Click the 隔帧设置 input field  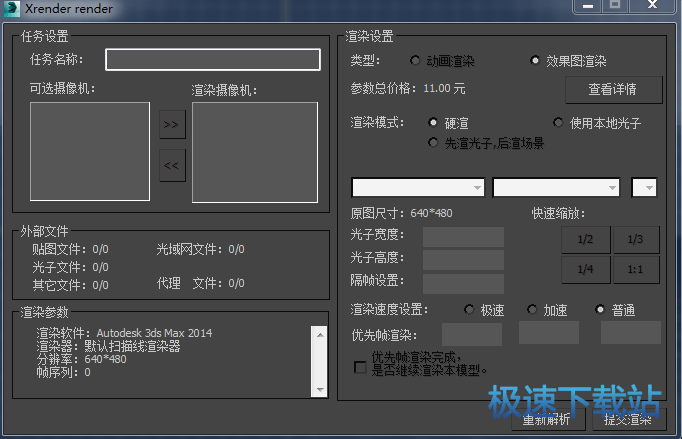click(463, 283)
